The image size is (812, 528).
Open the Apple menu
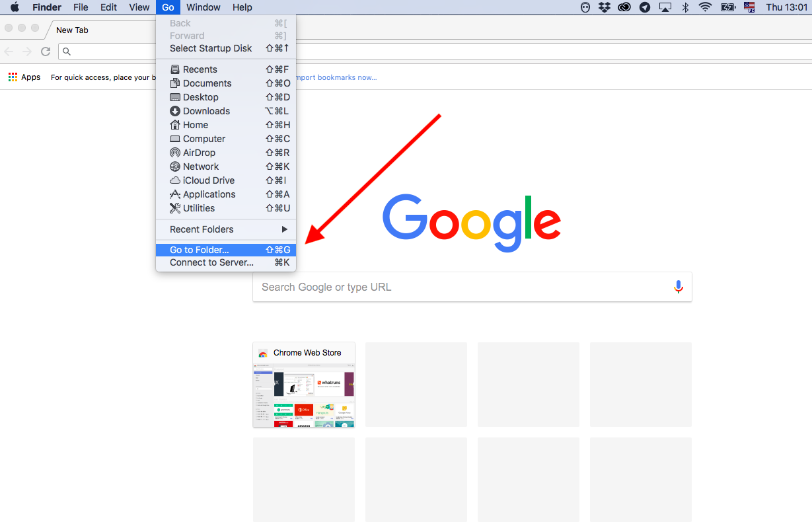coord(15,7)
